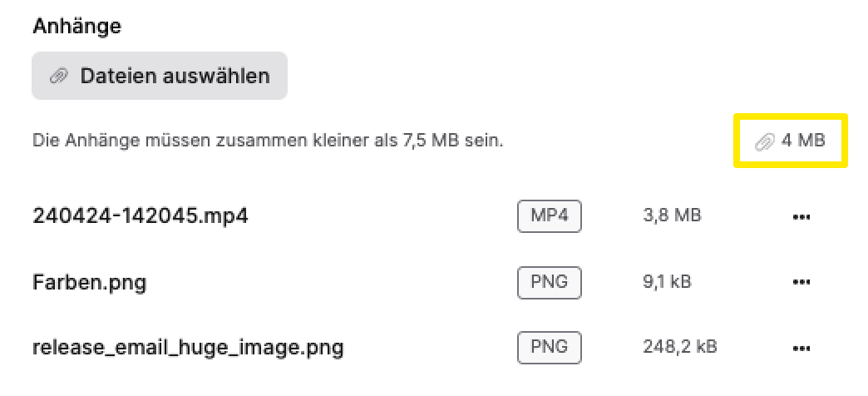Click the PNG badge next to Farben.png
Screen dimensions: 868x396
click(549, 282)
